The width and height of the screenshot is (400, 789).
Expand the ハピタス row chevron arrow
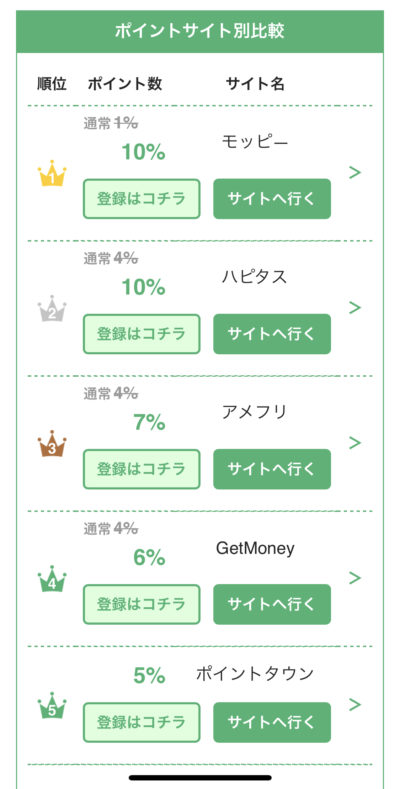point(355,307)
